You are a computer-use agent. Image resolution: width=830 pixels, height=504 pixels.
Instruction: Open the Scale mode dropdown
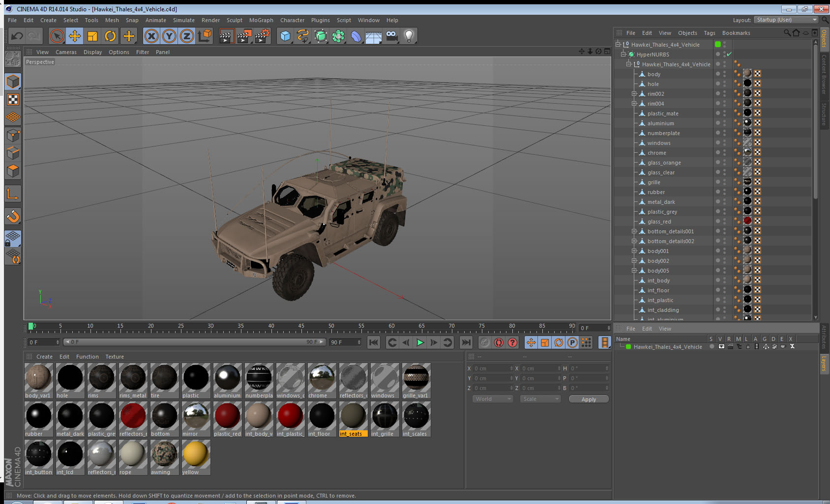point(540,399)
